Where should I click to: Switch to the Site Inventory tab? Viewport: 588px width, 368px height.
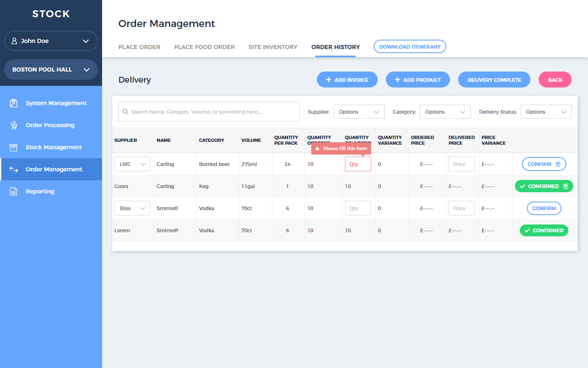point(273,47)
